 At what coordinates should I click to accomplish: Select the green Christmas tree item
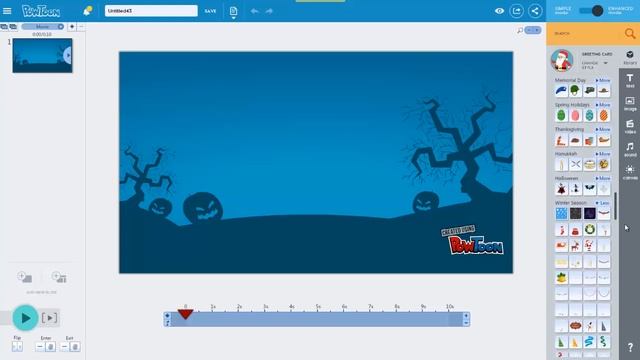click(x=561, y=342)
